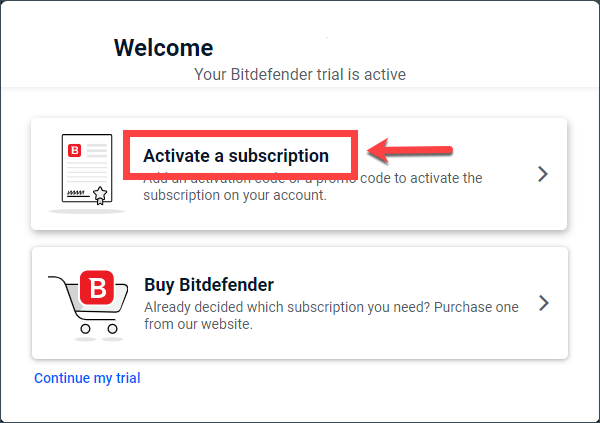The height and width of the screenshot is (423, 600).
Task: Click the Welcome title heading
Action: (x=164, y=48)
